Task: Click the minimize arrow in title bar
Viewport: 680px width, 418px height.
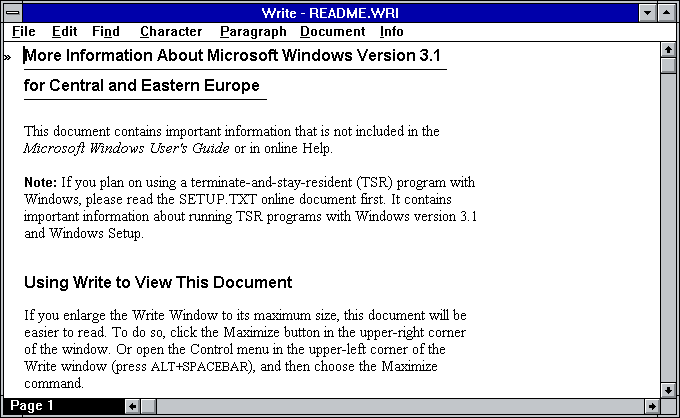Action: [x=647, y=13]
